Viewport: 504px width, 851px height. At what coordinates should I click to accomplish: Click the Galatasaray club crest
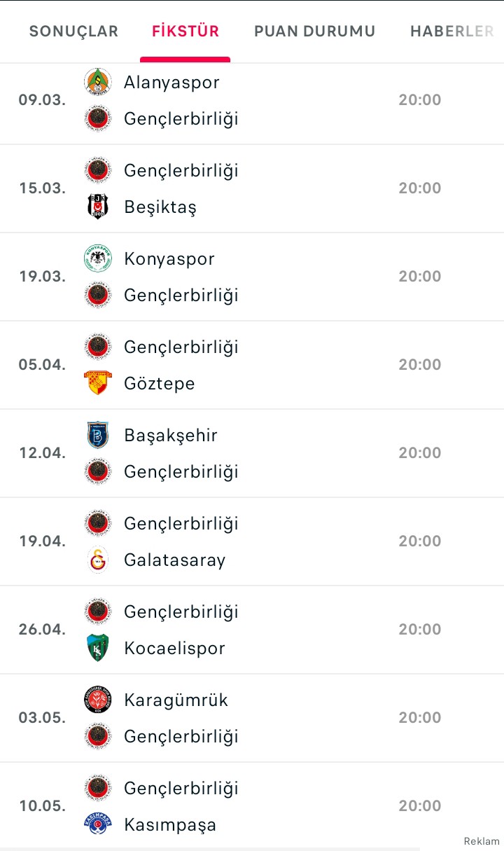point(98,560)
